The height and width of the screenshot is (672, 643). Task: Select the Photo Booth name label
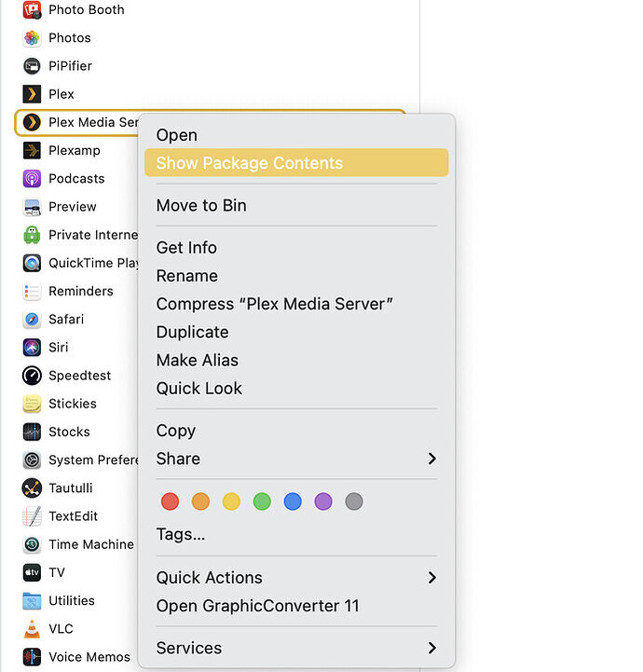87,10
